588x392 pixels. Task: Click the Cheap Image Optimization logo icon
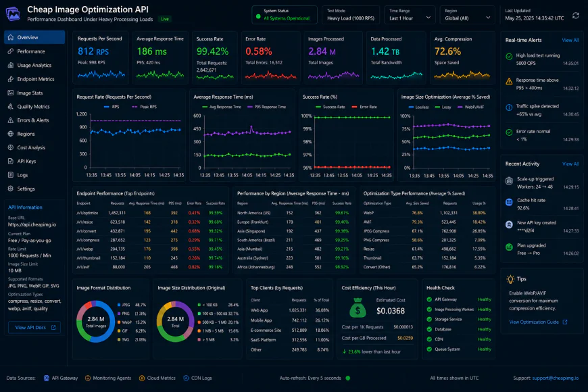(x=13, y=14)
